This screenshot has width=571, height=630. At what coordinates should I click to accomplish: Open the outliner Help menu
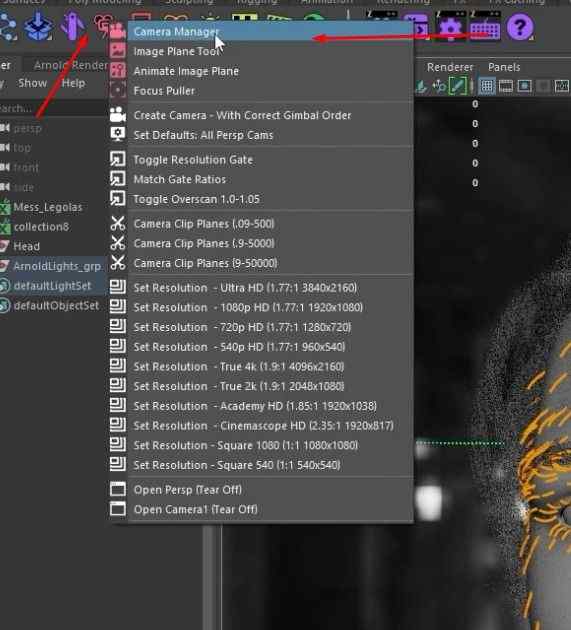(x=74, y=83)
